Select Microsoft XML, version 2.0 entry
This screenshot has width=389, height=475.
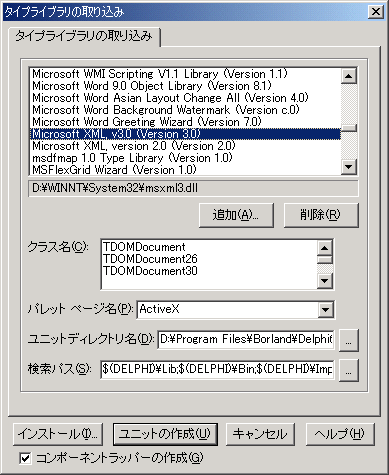coord(185,146)
